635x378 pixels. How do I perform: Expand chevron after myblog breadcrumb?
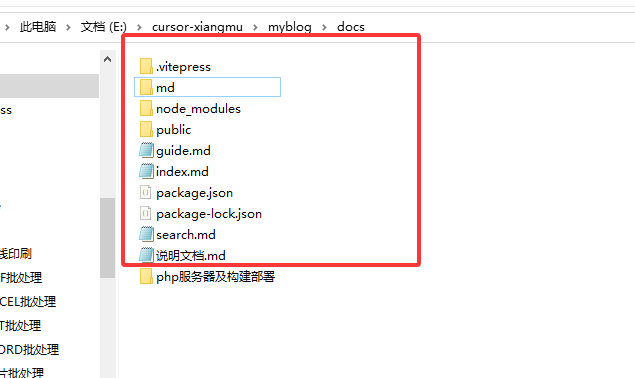pyautogui.click(x=324, y=28)
